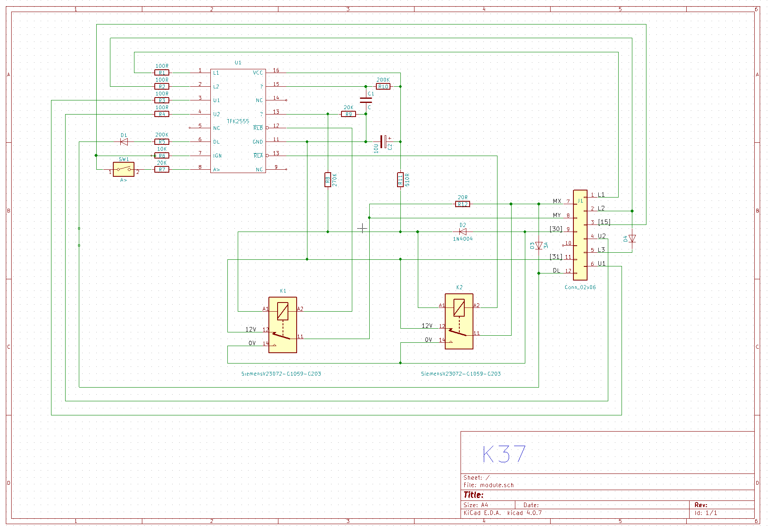The height and width of the screenshot is (532, 768).
Task: Select vertical resistor R8 270K
Action: pos(328,180)
